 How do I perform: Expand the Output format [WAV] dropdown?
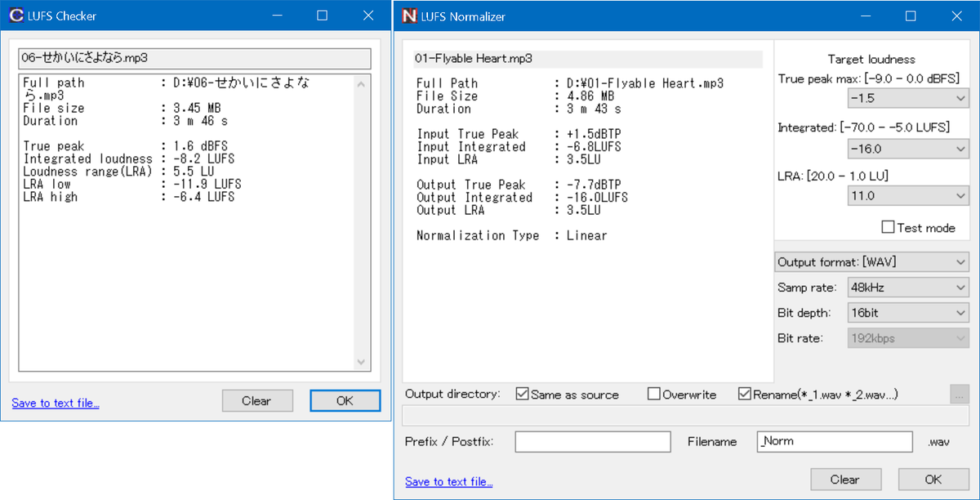(x=871, y=262)
